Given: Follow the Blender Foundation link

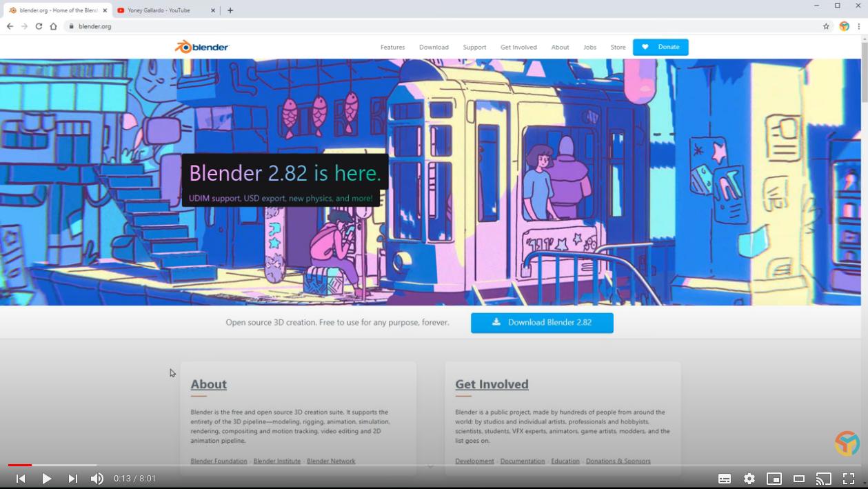Looking at the screenshot, I should pos(219,461).
